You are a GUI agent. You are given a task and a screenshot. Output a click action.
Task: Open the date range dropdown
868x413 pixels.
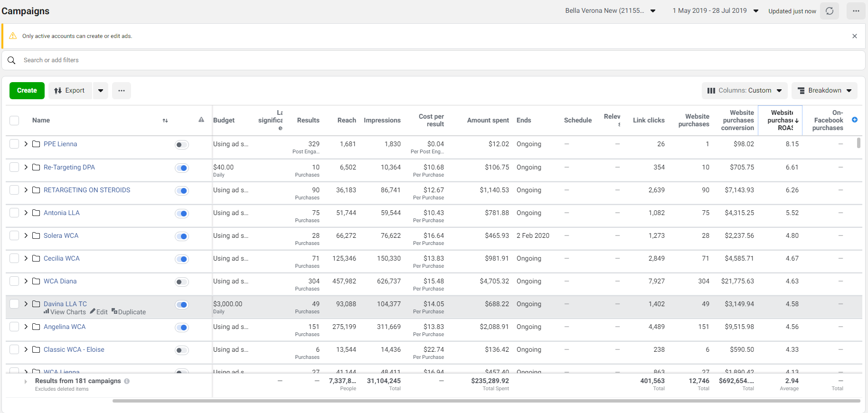click(x=716, y=10)
